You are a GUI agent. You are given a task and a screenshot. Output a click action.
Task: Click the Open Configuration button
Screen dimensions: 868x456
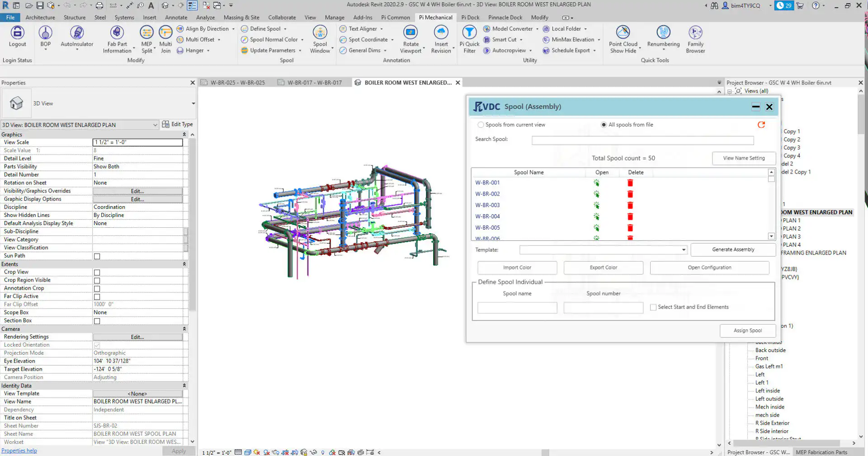tap(709, 268)
